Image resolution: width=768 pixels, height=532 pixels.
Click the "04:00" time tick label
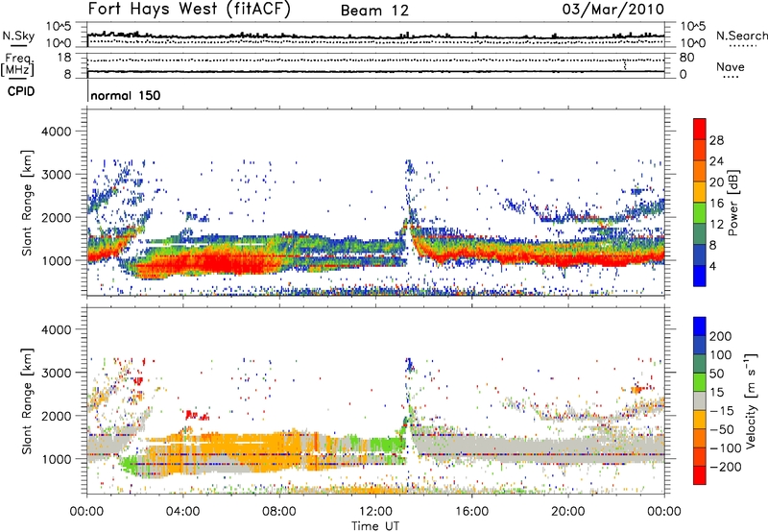click(x=182, y=512)
